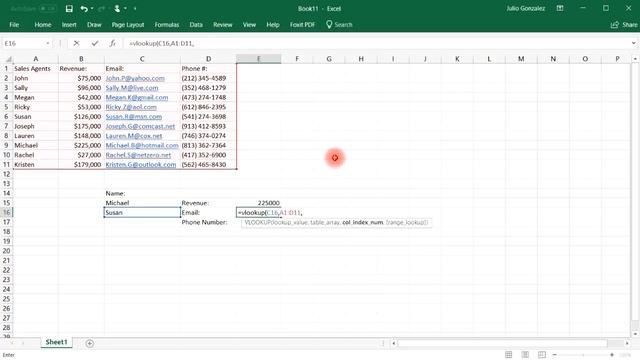Screen dimensions: 640x360
Task: Click vertical scrollbar up arrow
Action: pos(635,59)
